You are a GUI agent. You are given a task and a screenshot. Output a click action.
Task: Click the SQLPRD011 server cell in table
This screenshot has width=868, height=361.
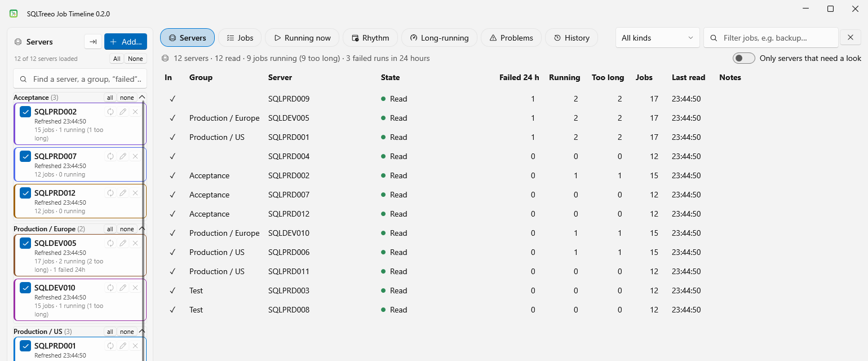tap(289, 271)
